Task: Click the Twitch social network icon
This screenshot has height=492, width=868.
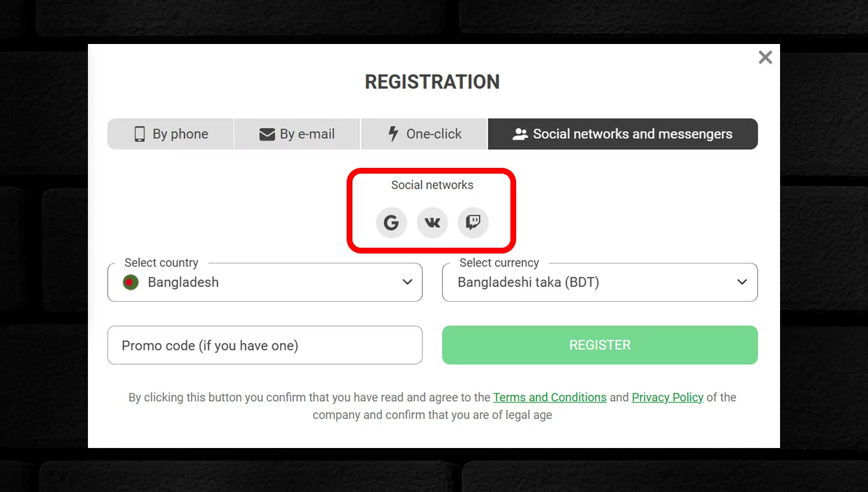Action: (473, 222)
